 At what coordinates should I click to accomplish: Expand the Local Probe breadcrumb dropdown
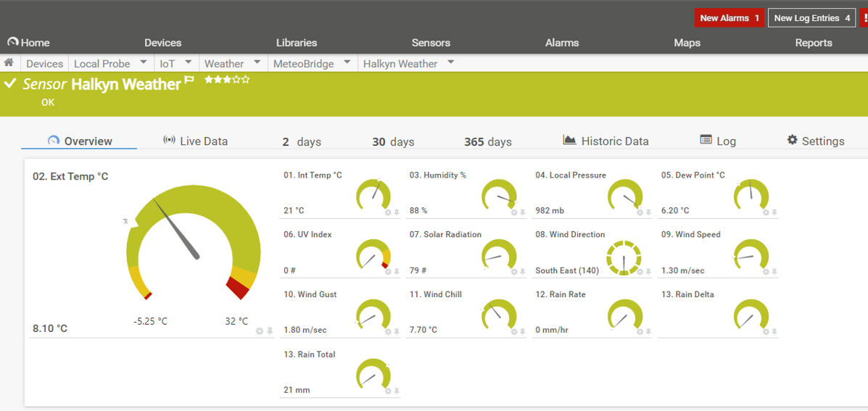(143, 63)
